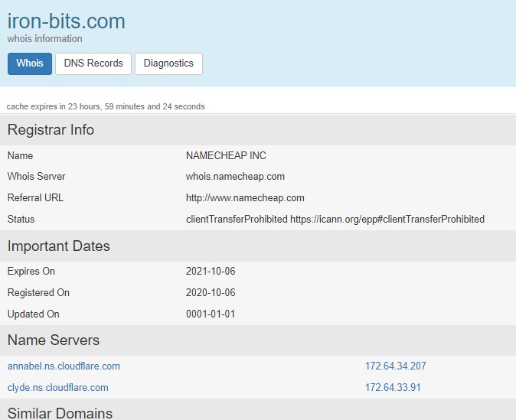This screenshot has width=516, height=420.
Task: Open annabel.ns.cloudflare.com name server link
Action: (x=64, y=366)
